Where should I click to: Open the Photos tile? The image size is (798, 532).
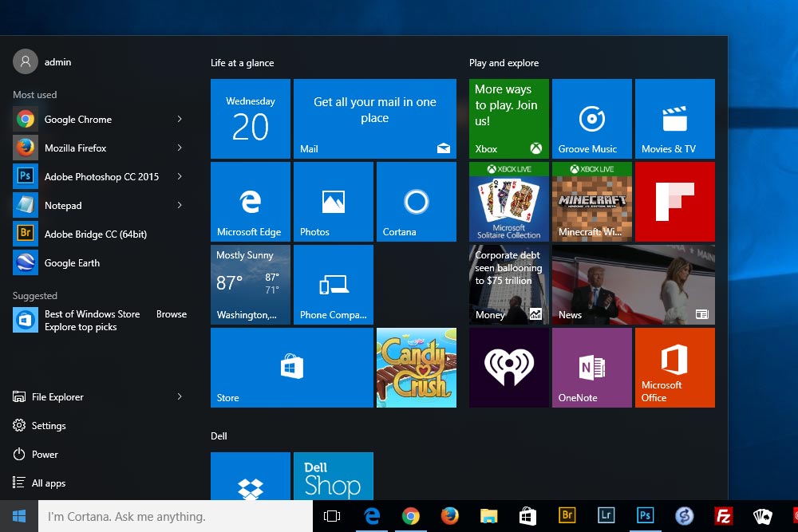point(333,202)
